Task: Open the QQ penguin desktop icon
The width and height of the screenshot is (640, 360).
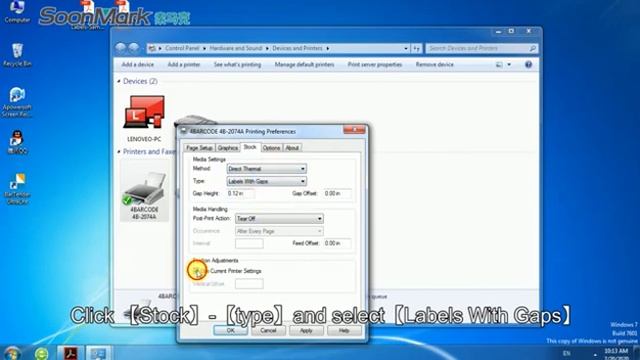Action: (x=17, y=142)
